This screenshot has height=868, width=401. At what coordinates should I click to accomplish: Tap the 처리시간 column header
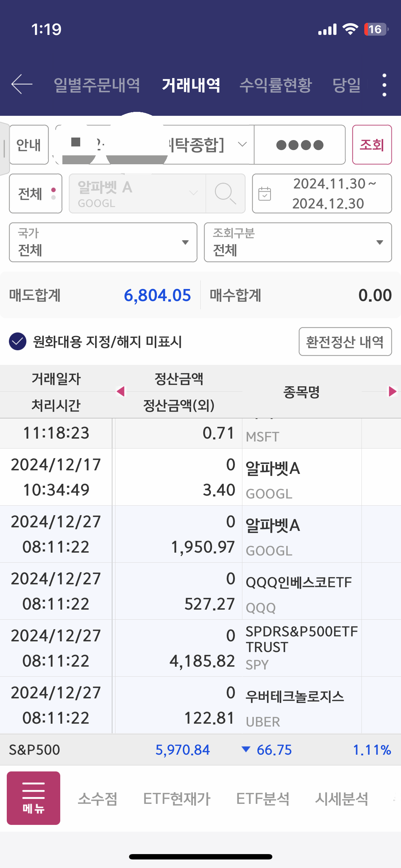tap(56, 405)
